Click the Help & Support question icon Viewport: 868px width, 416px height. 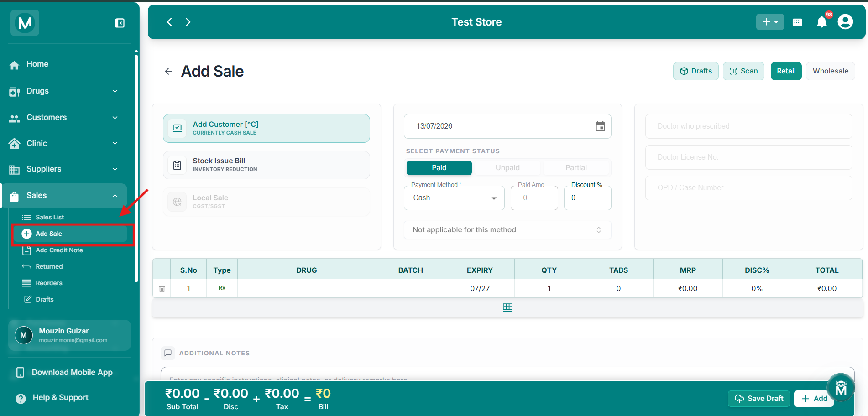click(x=21, y=398)
